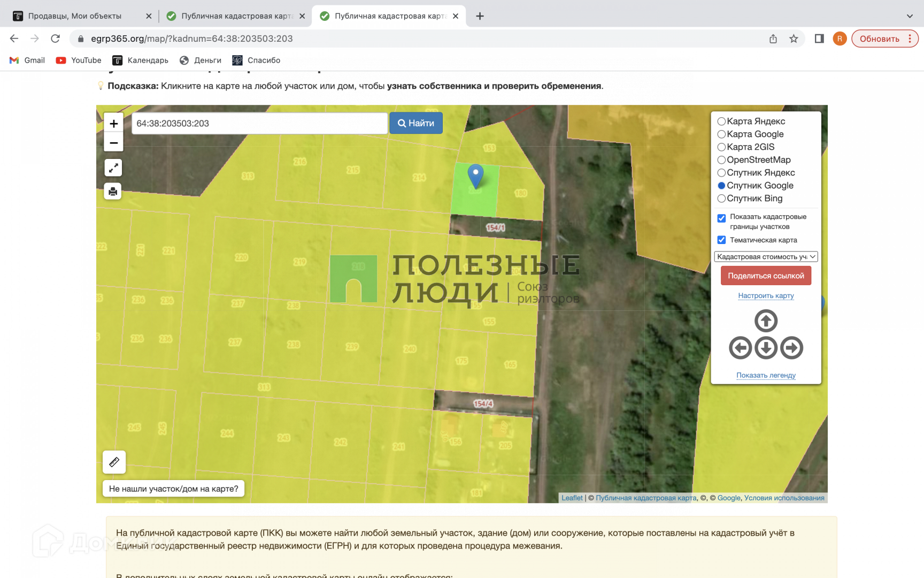Click the map zoom out minus button

click(x=113, y=143)
